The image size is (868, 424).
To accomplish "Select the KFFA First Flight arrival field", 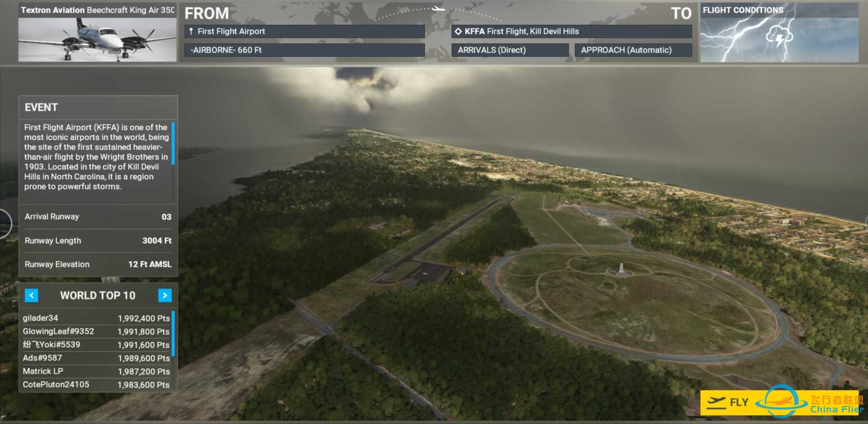I will tap(571, 32).
